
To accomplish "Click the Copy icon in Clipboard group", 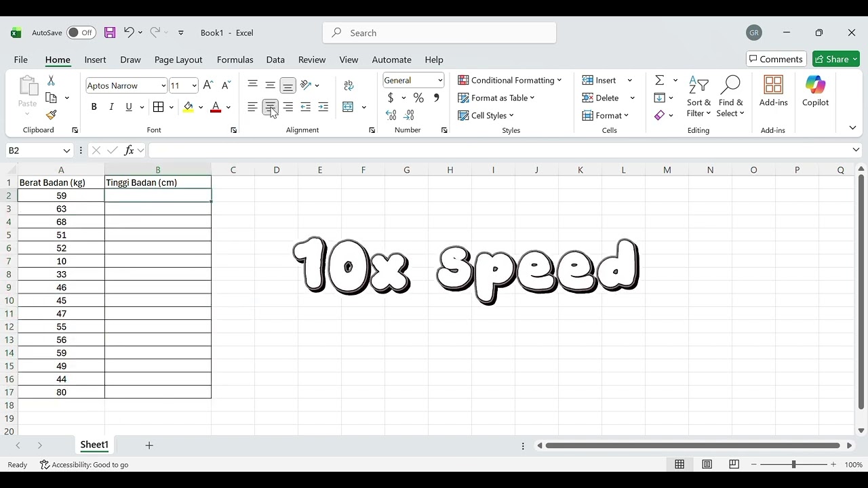I will point(52,98).
